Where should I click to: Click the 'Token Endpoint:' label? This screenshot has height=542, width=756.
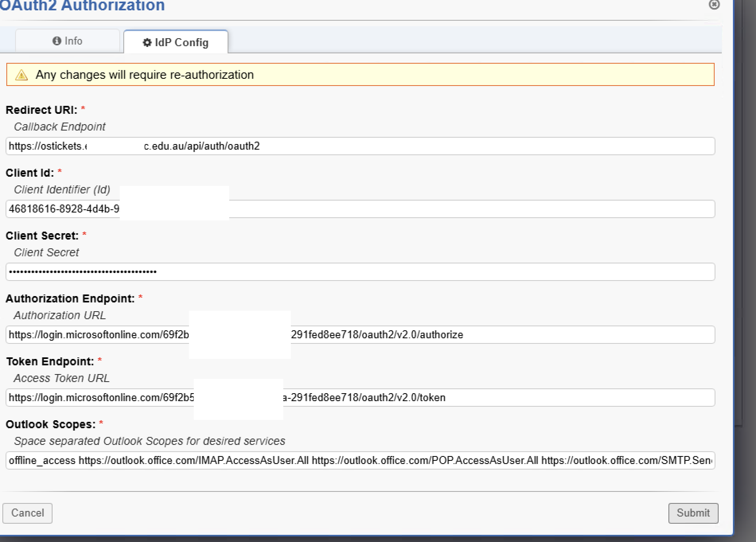click(x=50, y=361)
